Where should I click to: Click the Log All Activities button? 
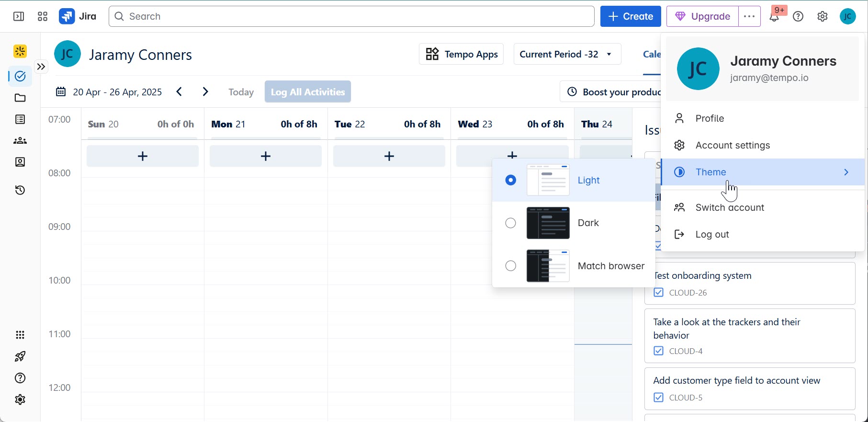click(x=307, y=92)
